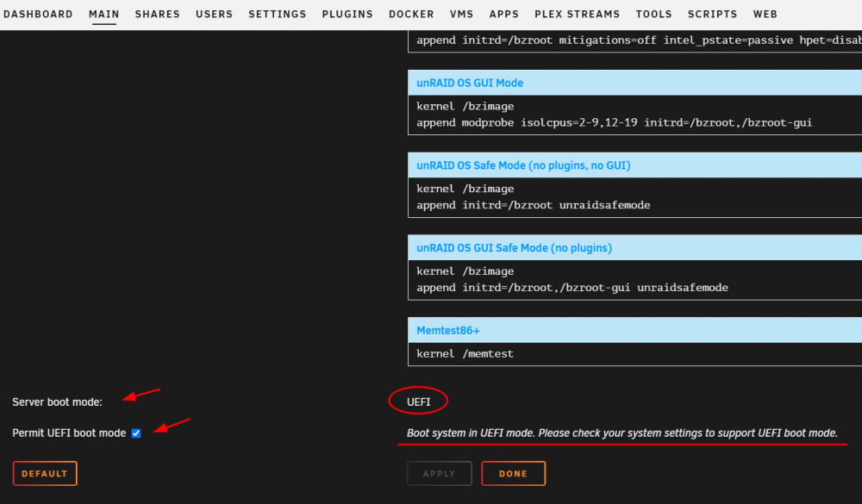Open the Dashboard tab
862x504 pixels.
pyautogui.click(x=38, y=15)
